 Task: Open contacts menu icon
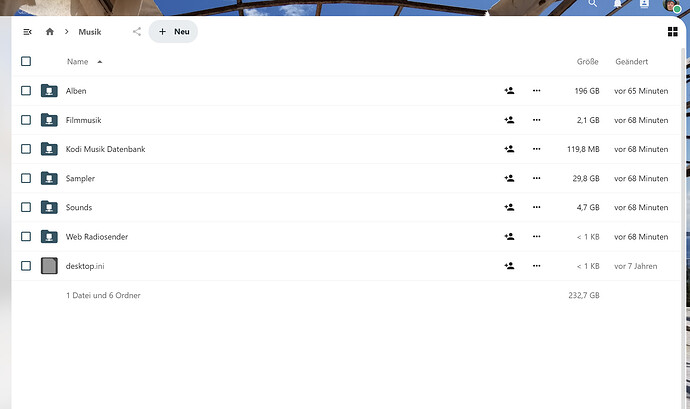point(644,4)
